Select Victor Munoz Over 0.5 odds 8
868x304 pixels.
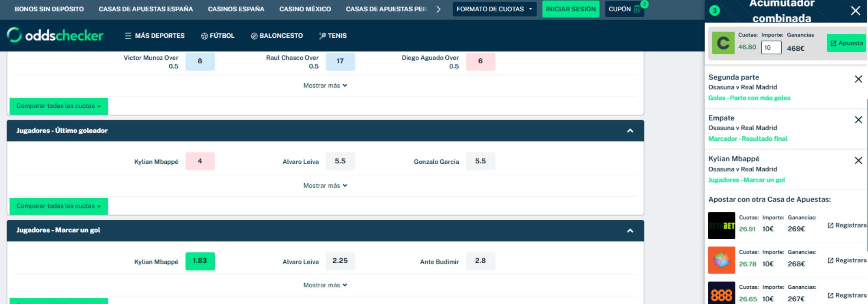pyautogui.click(x=200, y=61)
